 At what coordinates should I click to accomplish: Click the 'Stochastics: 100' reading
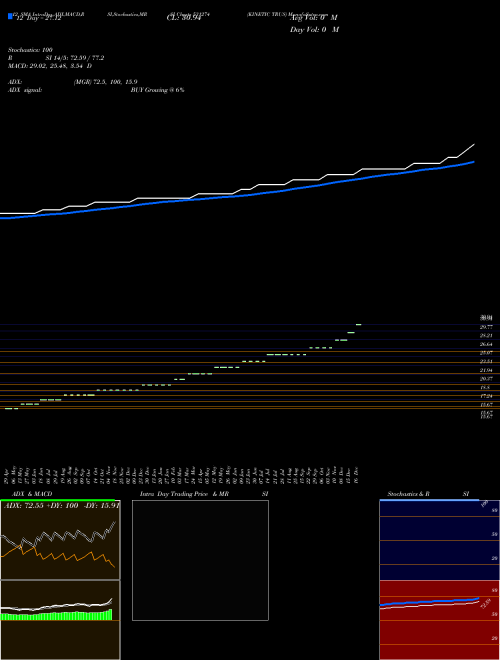click(x=30, y=50)
